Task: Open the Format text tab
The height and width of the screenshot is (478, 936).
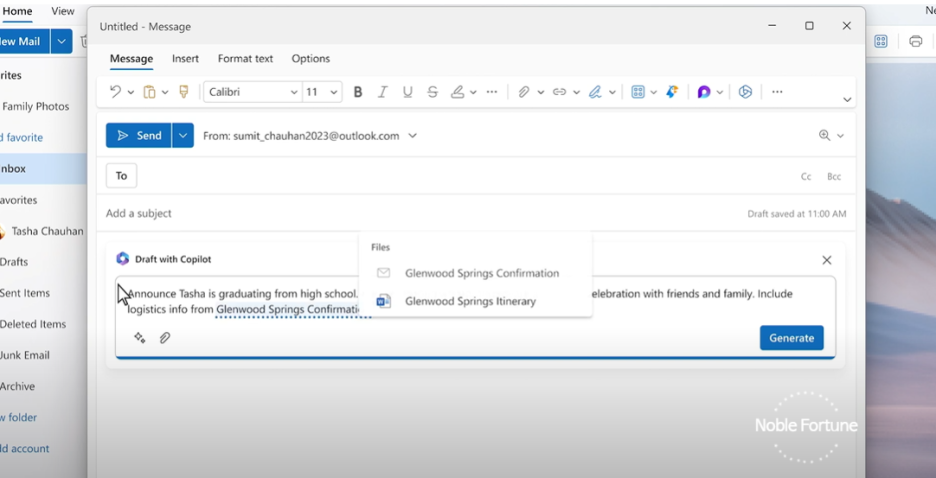Action: (245, 58)
